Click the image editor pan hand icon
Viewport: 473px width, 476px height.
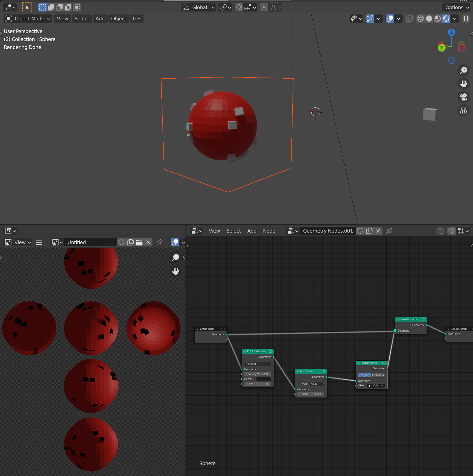pos(175,271)
